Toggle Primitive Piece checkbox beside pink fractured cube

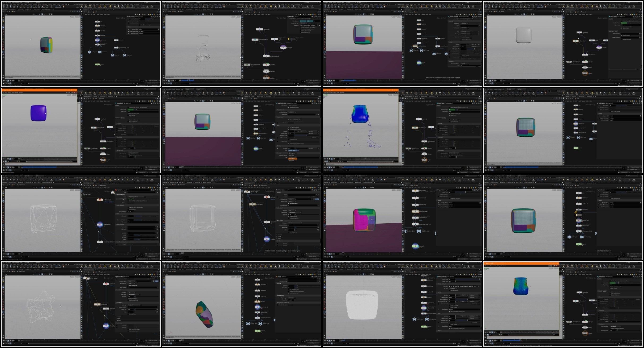[438, 203]
